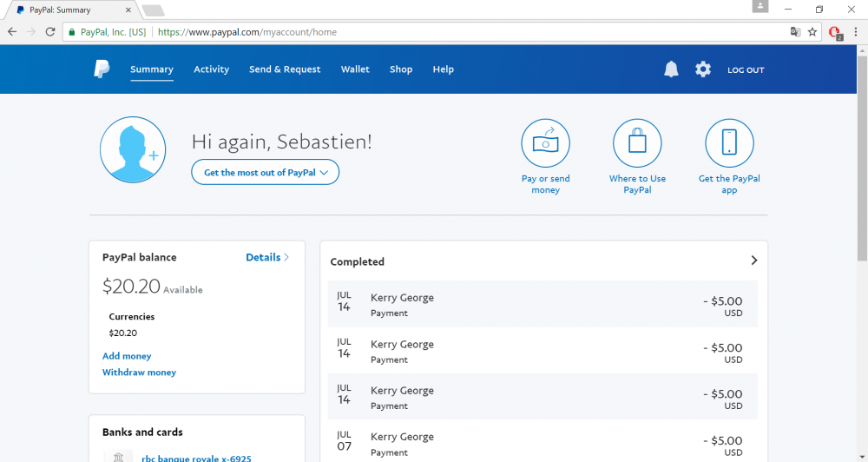This screenshot has width=868, height=462.
Task: Bookmark this page with star icon
Action: [812, 32]
